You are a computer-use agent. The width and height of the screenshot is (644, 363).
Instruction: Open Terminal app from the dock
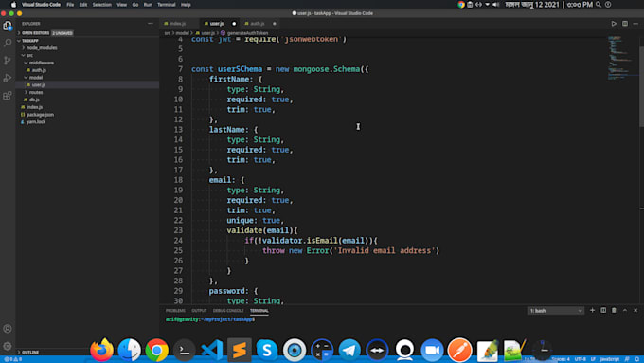point(185,350)
